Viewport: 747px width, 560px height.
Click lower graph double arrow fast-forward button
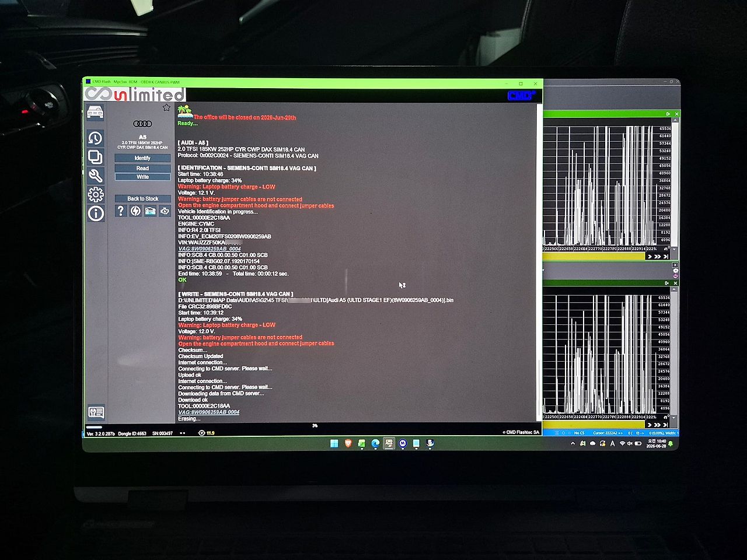pos(658,425)
